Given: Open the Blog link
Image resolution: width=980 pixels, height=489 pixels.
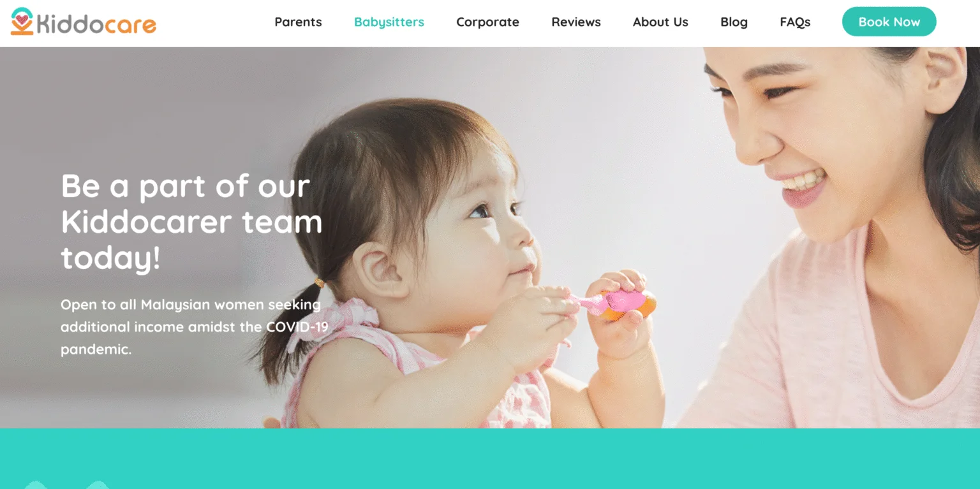Looking at the screenshot, I should 734,22.
